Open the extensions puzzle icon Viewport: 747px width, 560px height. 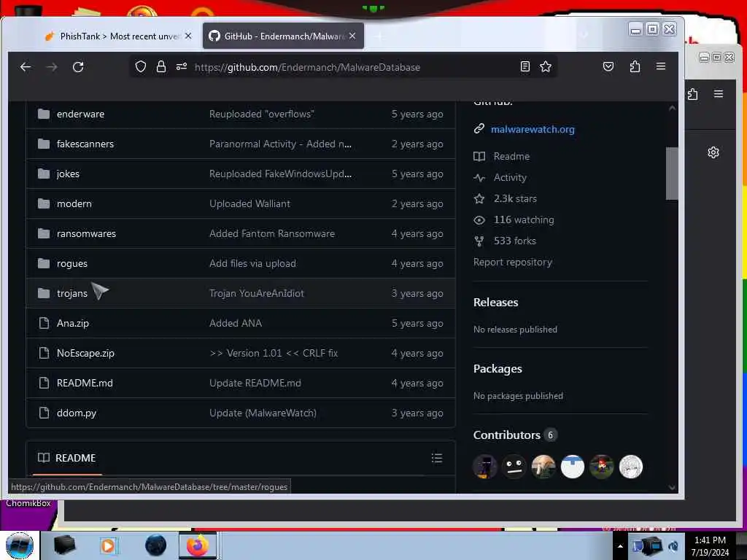pos(635,66)
